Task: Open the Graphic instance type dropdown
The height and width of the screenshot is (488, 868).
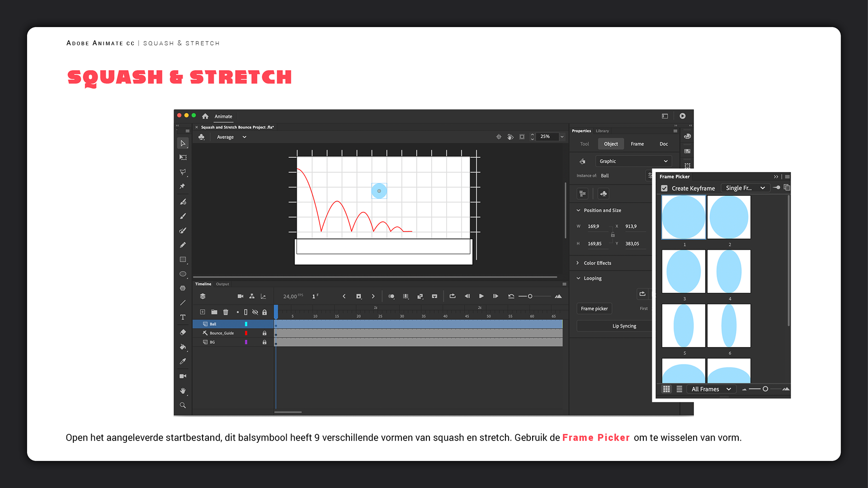Action: tap(633, 161)
